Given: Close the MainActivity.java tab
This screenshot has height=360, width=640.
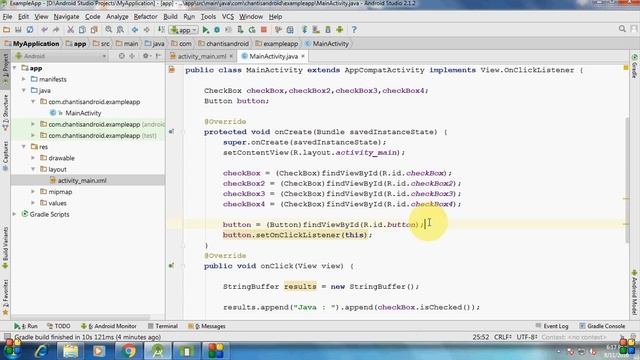Looking at the screenshot, I should [303, 56].
